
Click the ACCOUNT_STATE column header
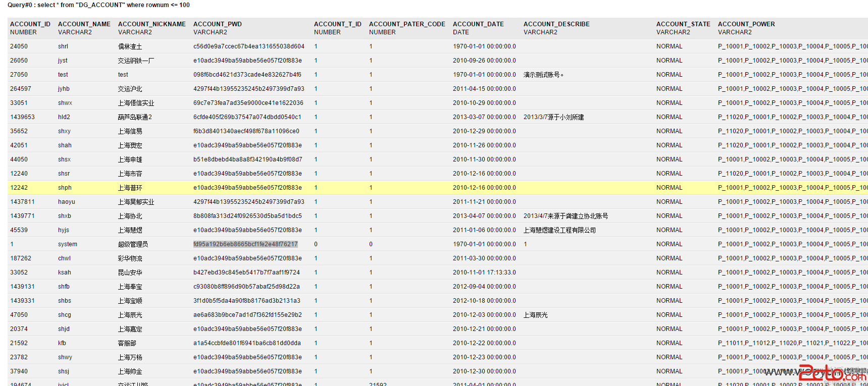point(683,24)
